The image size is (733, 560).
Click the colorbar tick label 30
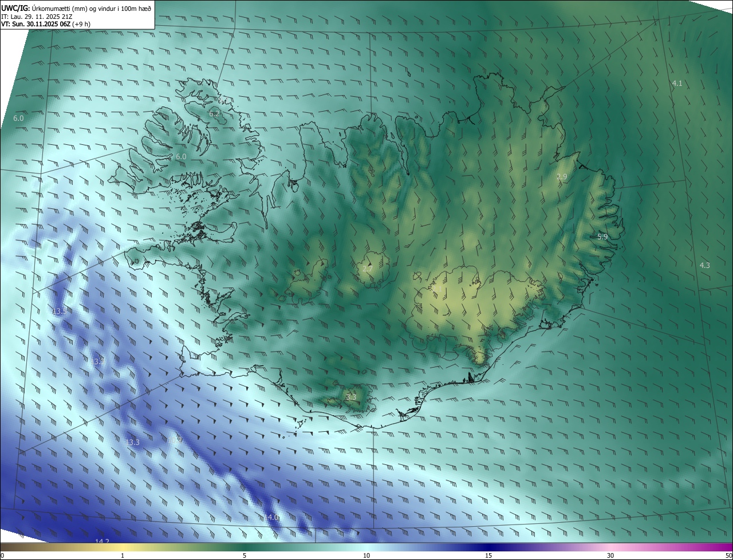(610, 555)
